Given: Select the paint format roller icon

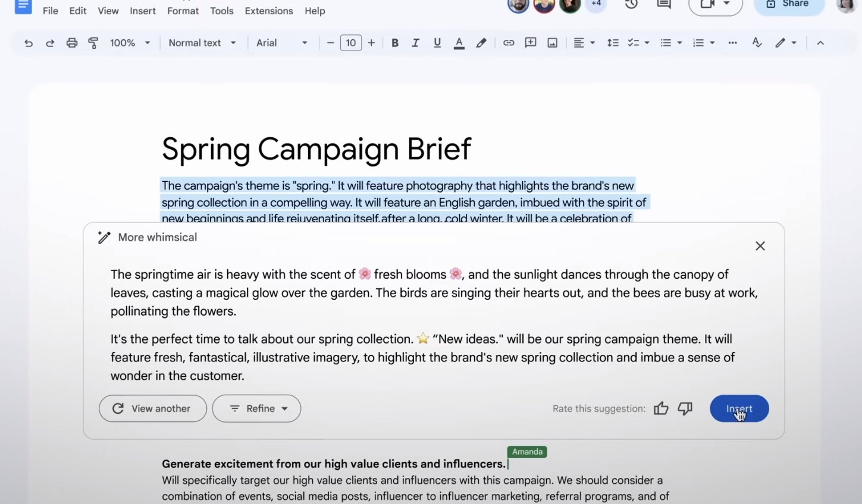Looking at the screenshot, I should [93, 43].
